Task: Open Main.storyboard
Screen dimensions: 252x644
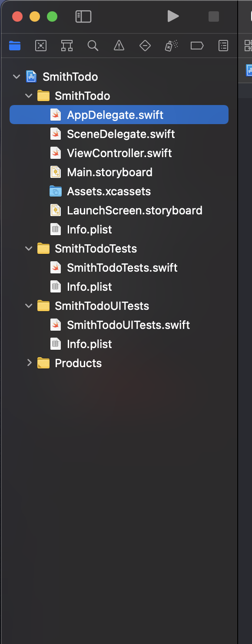Action: pos(109,172)
